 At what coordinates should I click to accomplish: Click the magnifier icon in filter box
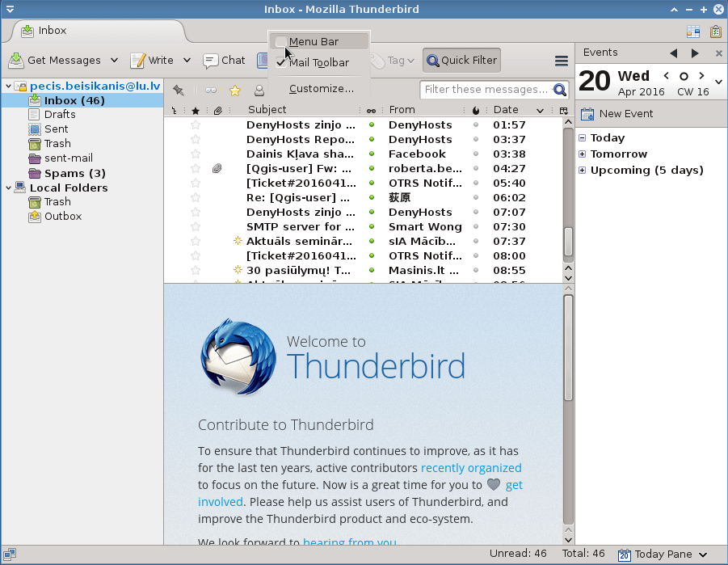click(560, 90)
